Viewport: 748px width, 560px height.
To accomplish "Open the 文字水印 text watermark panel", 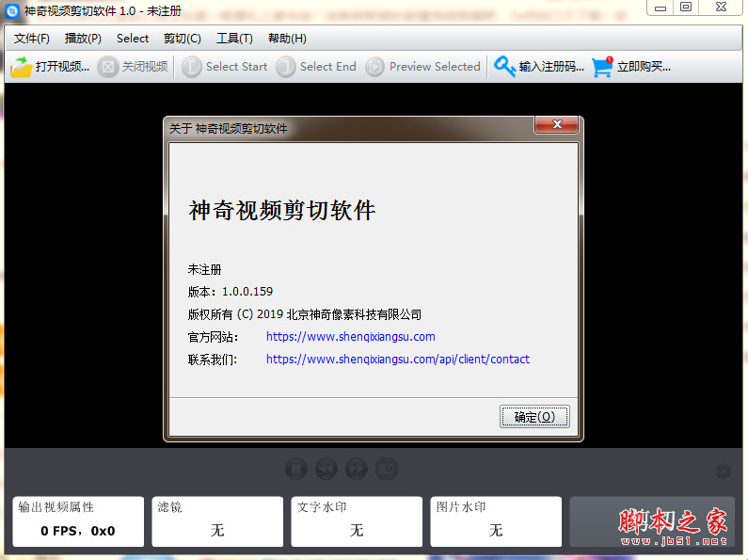I will pos(357,521).
